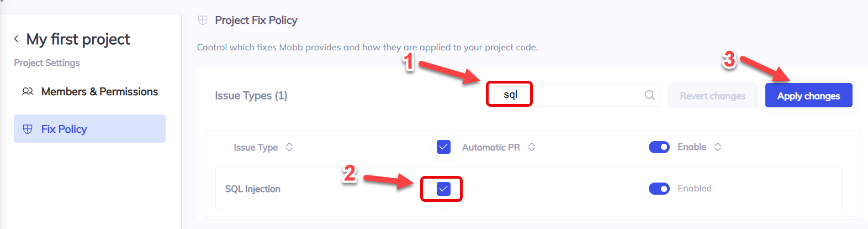
Task: Sort by Issue Type using sort arrows
Action: pos(289,147)
